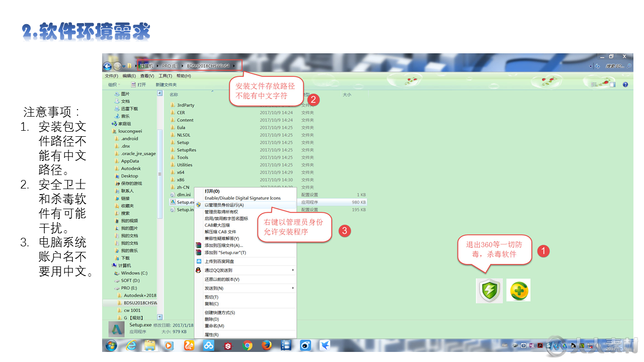Click the 3rdParty folder icon

173,105
